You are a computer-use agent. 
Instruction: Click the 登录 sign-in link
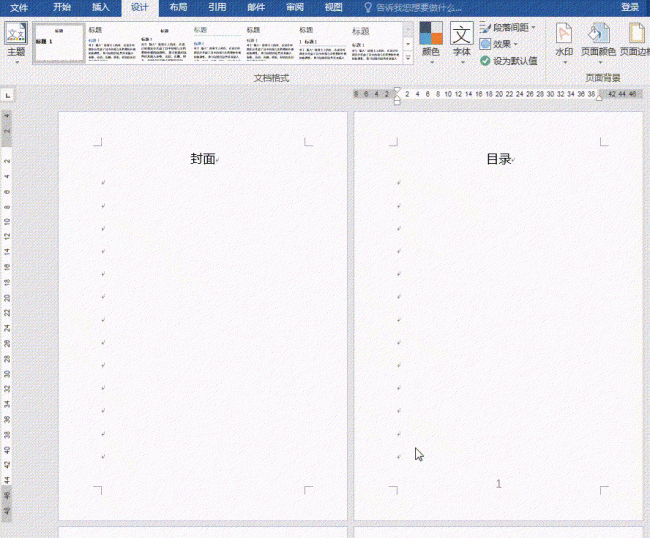pos(630,7)
